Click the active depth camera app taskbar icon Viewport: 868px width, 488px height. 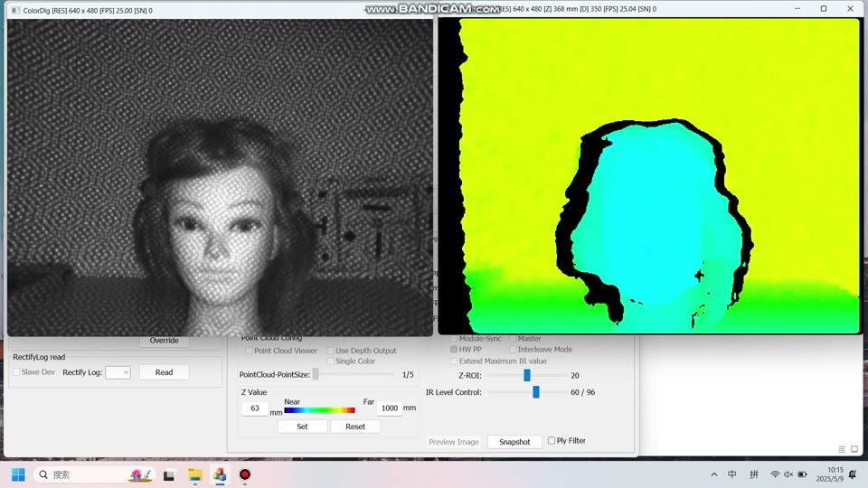(x=220, y=474)
